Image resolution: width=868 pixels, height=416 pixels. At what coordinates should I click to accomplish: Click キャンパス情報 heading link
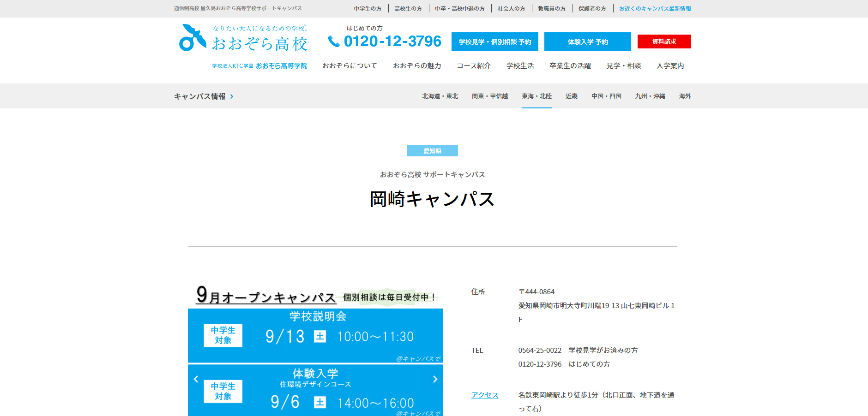point(200,96)
